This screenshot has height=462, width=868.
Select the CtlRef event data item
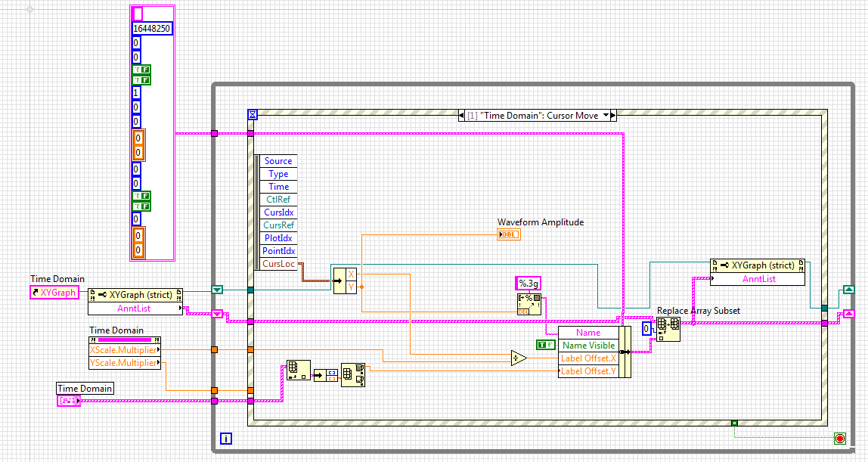coord(278,199)
